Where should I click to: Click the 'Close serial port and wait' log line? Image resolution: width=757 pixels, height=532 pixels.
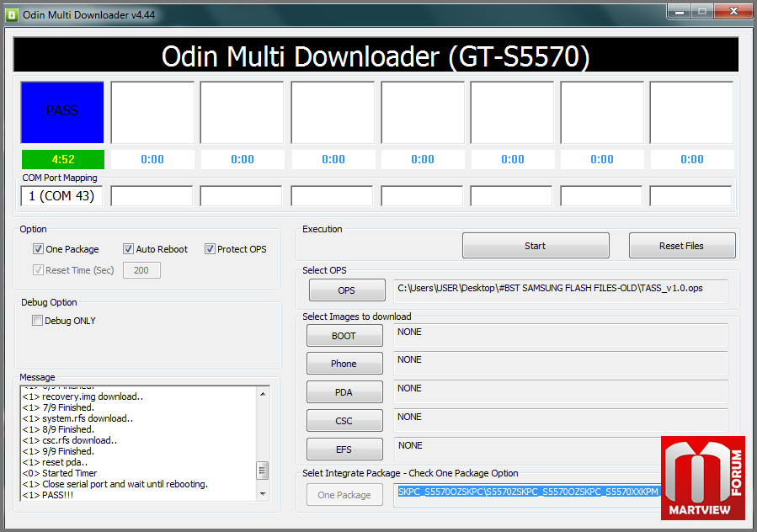115,484
